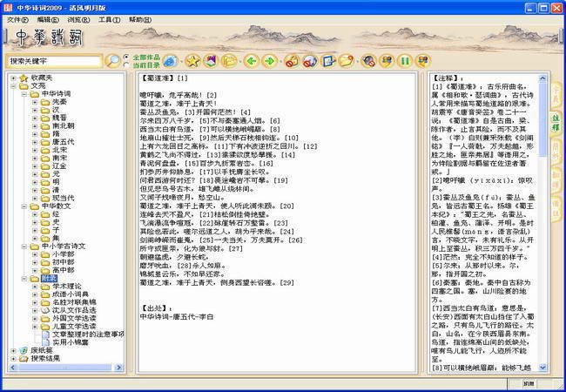Click the green left arrow back icon

pos(251,61)
